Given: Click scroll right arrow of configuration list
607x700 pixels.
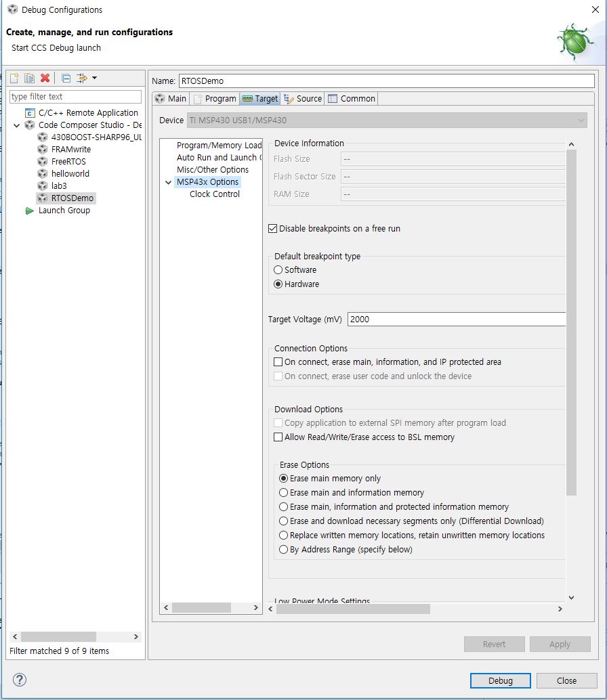Looking at the screenshot, I should point(136,636).
